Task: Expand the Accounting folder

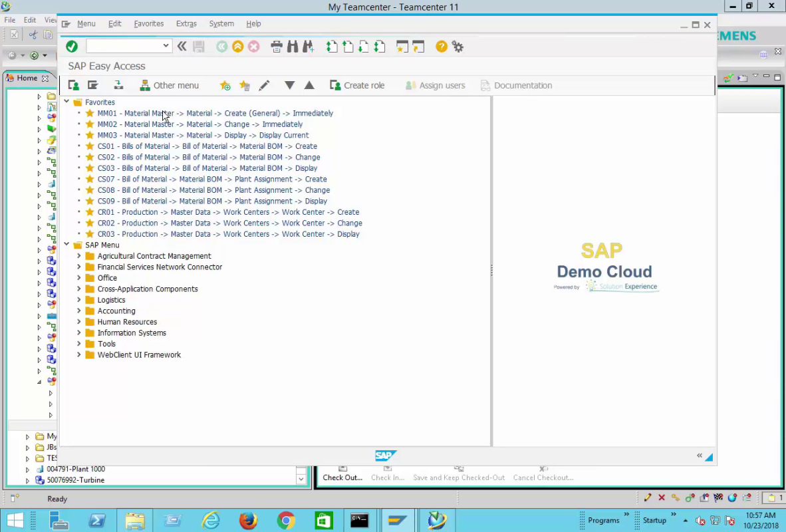Action: coord(78,311)
